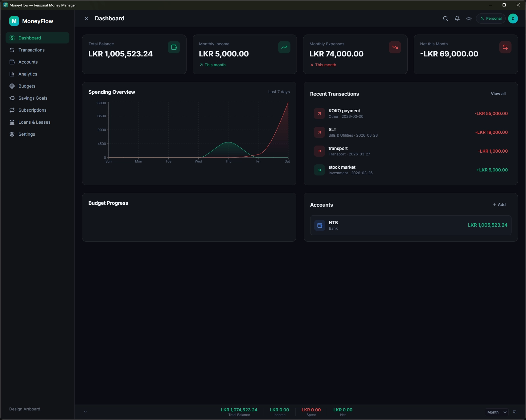Open Savings Goals from sidebar
Viewport: 526px width, 420px height.
33,98
